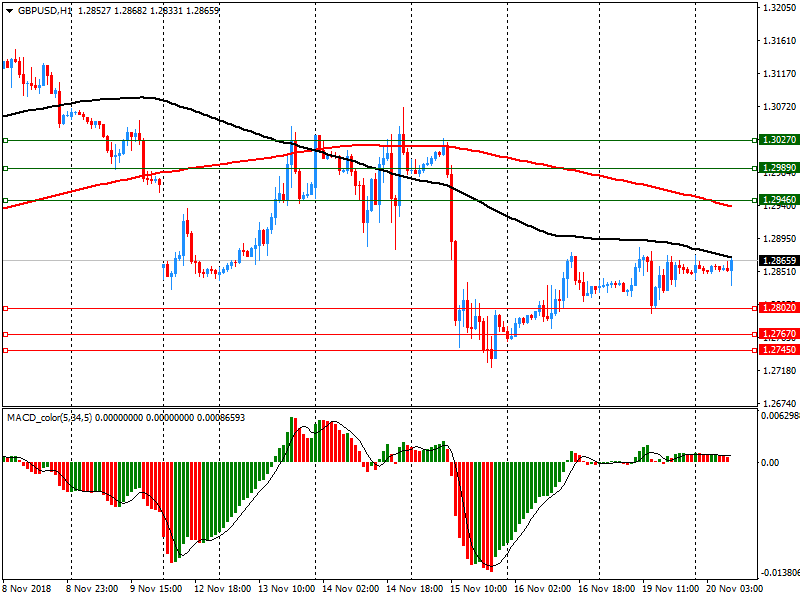Click the 1.31610 price scale value
The image size is (800, 600).
click(x=780, y=41)
